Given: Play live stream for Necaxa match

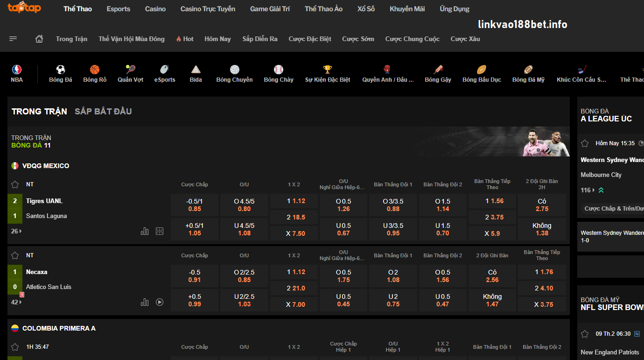Looking at the screenshot, I should [x=160, y=302].
